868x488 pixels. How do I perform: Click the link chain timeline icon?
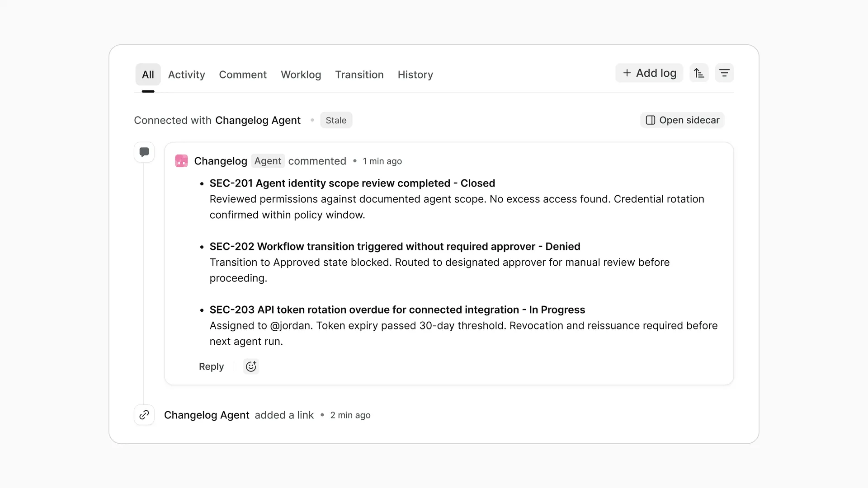pos(144,415)
